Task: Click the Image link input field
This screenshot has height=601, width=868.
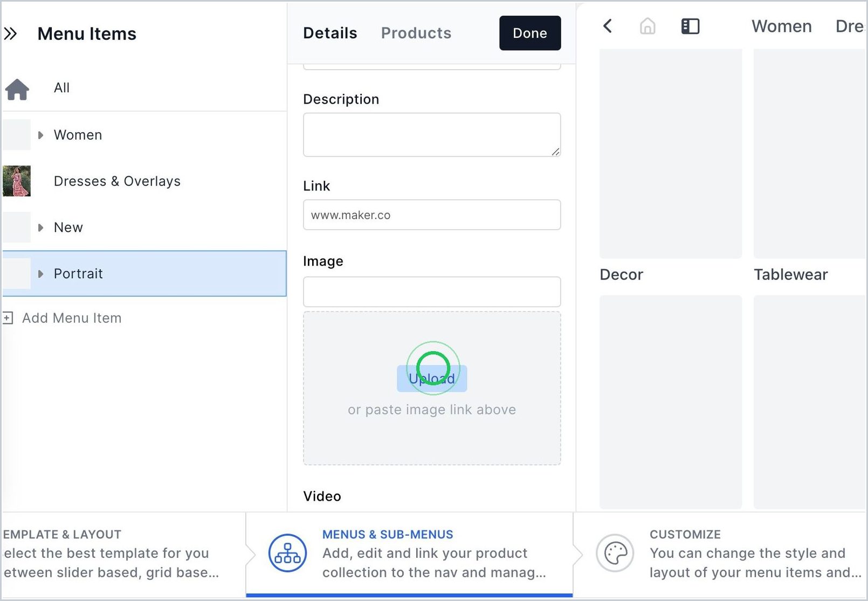Action: coord(432,292)
